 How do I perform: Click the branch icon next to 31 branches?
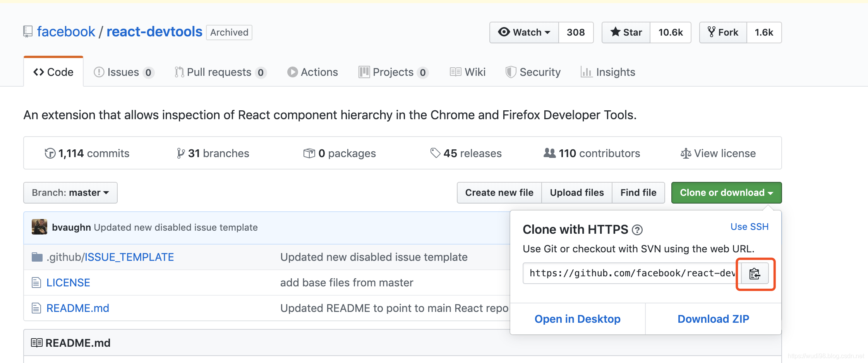180,153
